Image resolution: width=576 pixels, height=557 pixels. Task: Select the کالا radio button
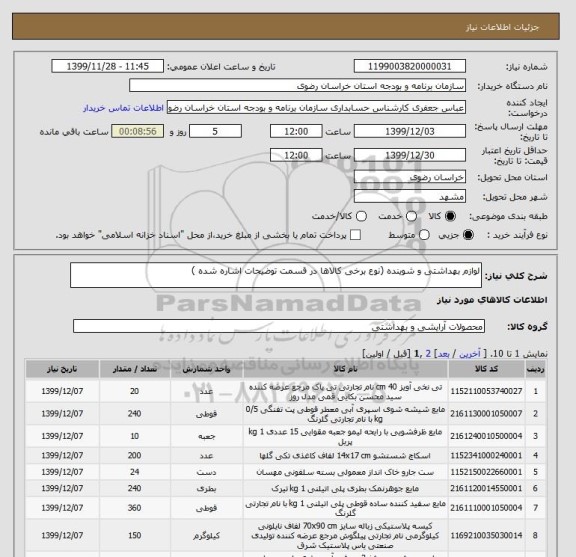(x=450, y=216)
